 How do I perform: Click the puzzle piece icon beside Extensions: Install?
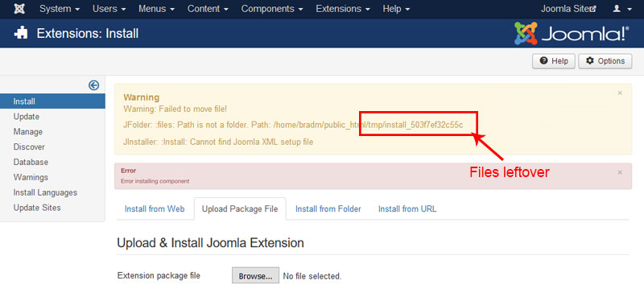coord(21,33)
